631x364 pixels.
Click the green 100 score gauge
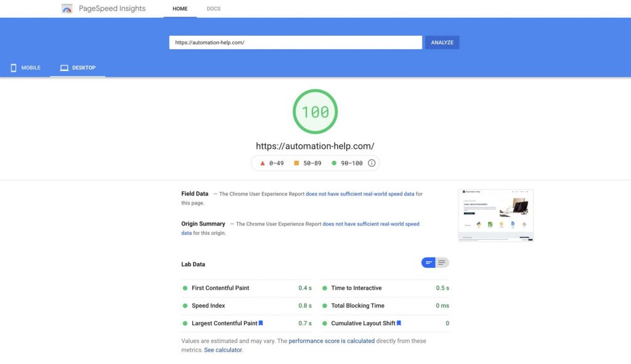click(x=315, y=112)
